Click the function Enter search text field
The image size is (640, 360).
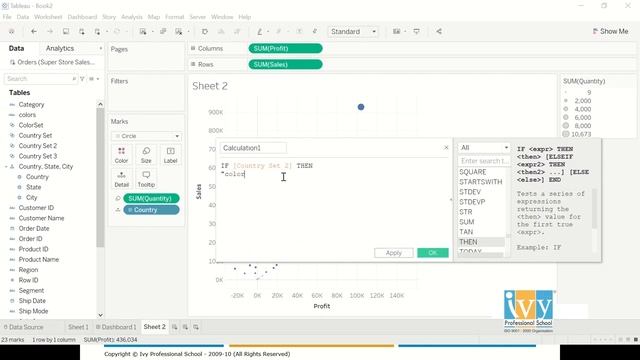tap(484, 161)
